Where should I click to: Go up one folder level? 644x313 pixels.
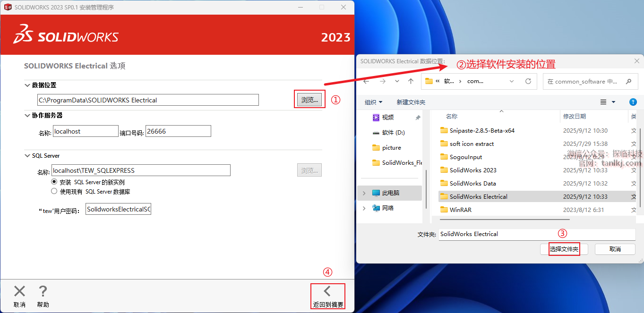(411, 81)
